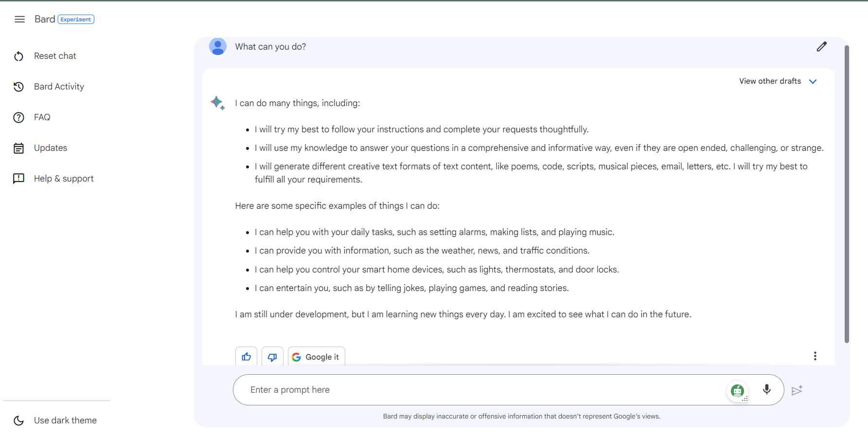Activate microphone voice input
868x437 pixels.
766,389
